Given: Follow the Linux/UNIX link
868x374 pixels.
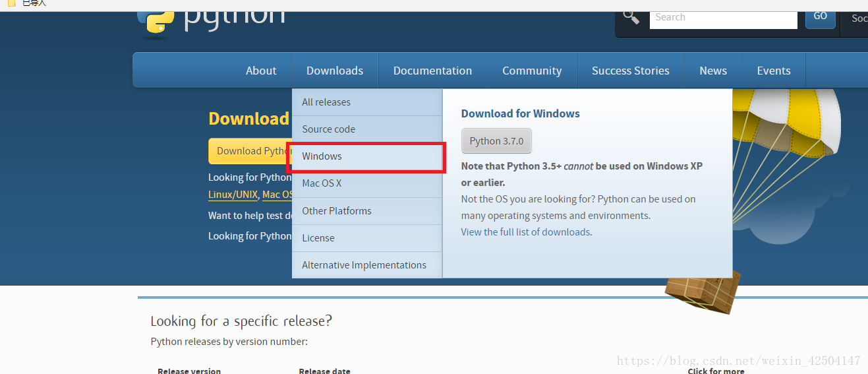Looking at the screenshot, I should tap(233, 195).
